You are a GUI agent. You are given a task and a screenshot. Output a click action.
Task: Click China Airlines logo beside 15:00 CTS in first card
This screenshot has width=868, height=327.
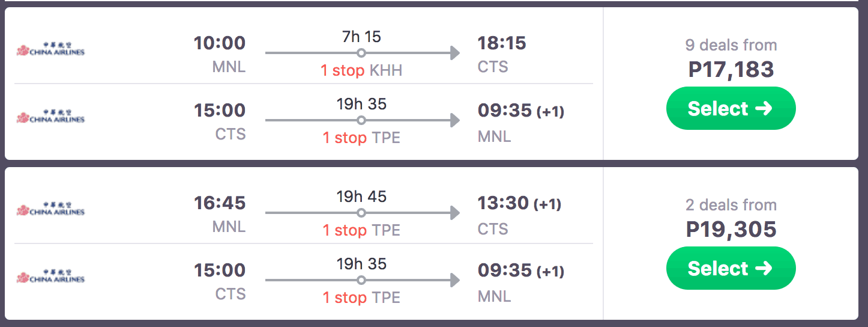point(50,117)
